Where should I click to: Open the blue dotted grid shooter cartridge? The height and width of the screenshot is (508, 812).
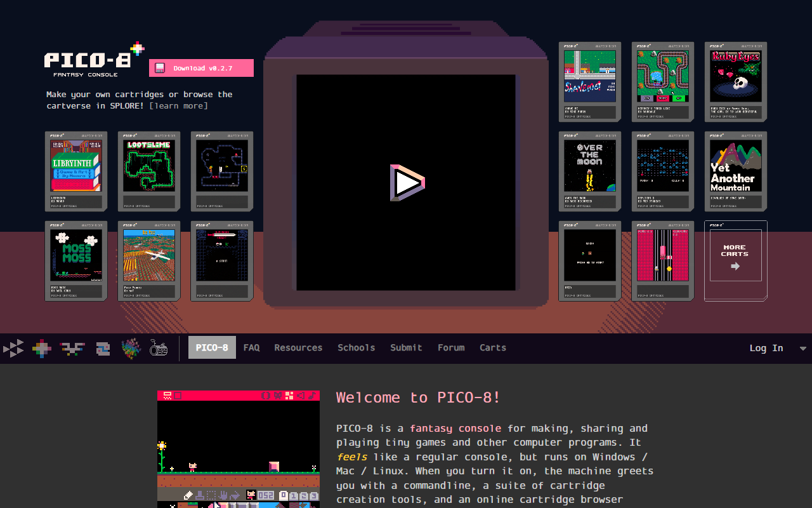[x=663, y=171]
